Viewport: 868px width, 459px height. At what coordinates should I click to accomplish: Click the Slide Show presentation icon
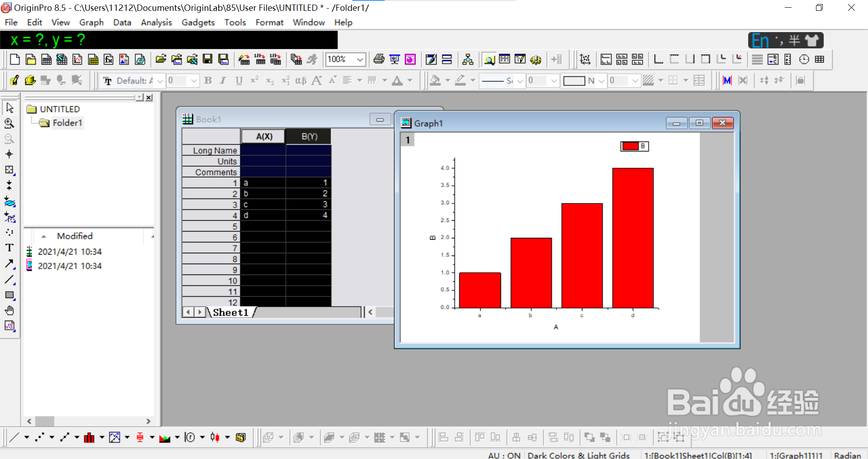[x=395, y=59]
